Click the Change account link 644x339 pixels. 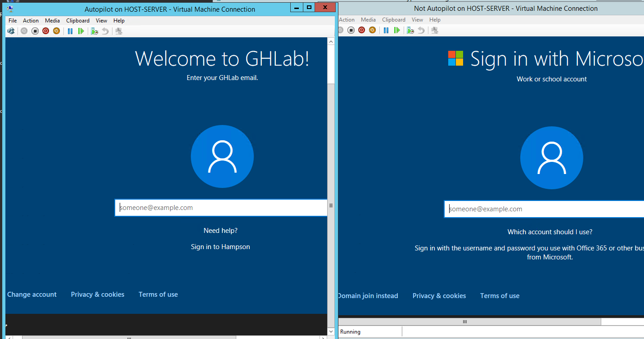tap(32, 294)
